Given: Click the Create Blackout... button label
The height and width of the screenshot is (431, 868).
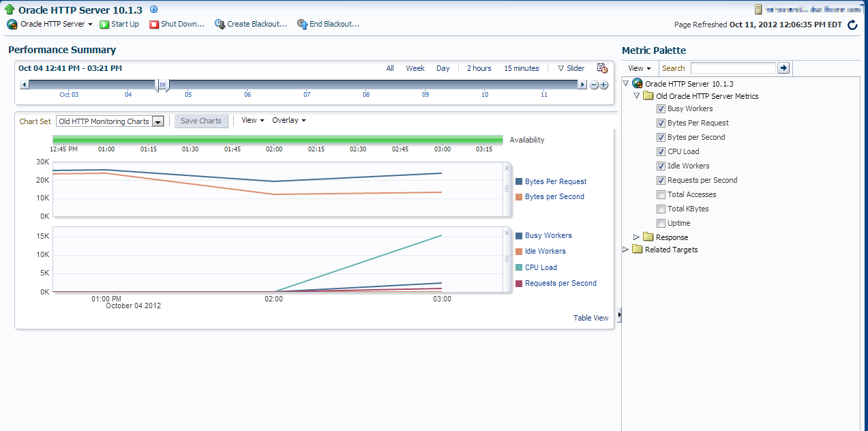Looking at the screenshot, I should point(257,24).
